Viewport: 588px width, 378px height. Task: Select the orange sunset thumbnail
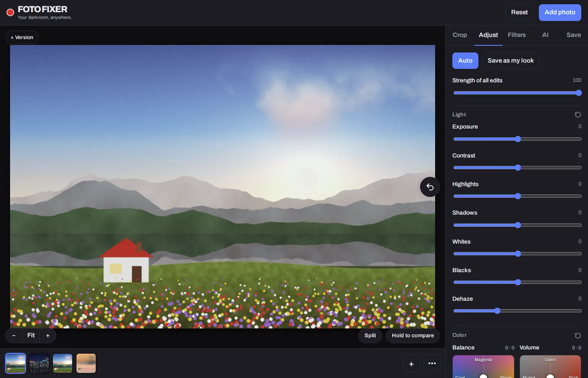point(86,363)
